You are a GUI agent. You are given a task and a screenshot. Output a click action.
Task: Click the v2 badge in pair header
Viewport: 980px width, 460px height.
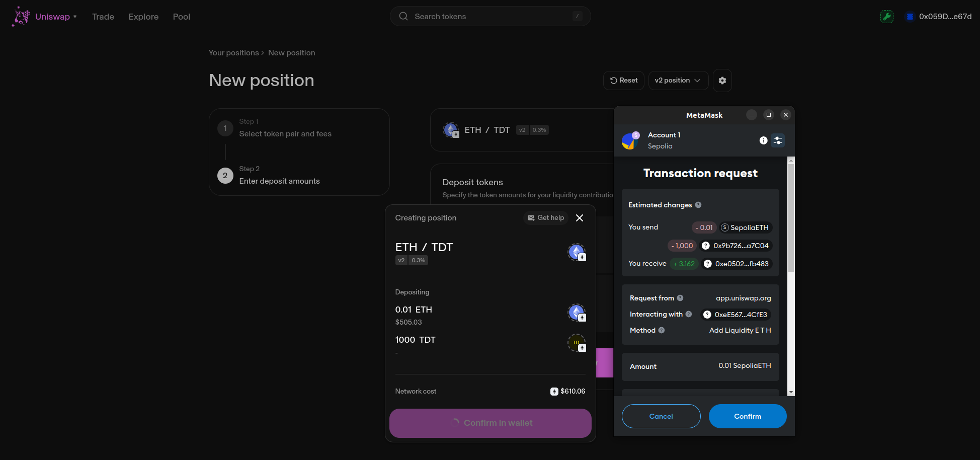(x=522, y=130)
